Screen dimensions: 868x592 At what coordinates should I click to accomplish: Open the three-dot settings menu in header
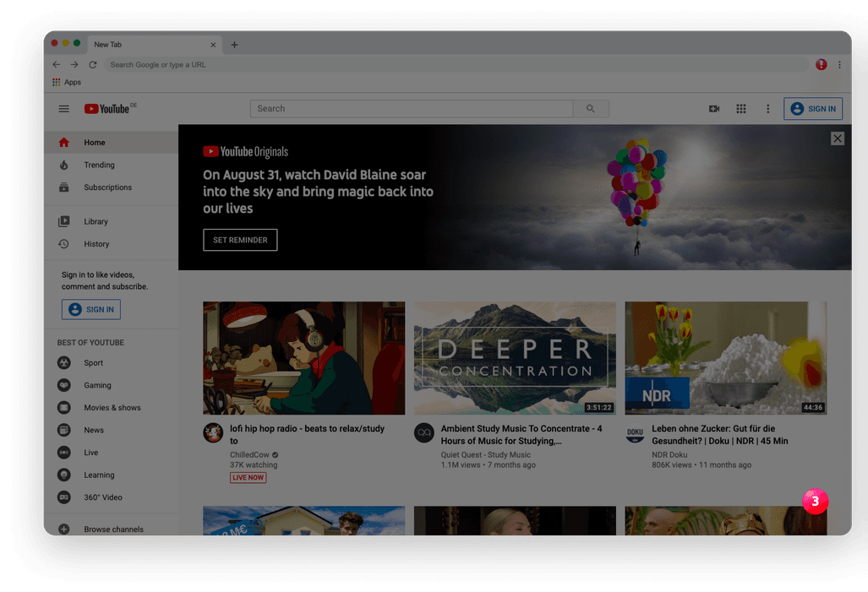click(x=767, y=109)
